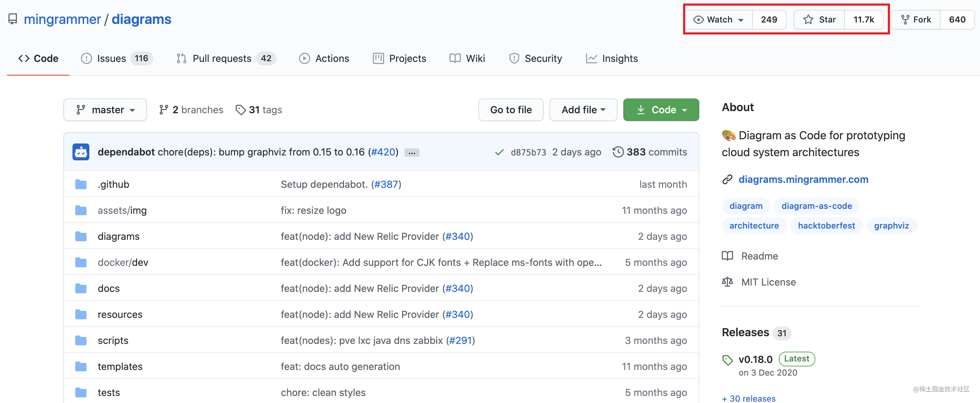
Task: Select the architecture topic tag
Action: coord(754,225)
